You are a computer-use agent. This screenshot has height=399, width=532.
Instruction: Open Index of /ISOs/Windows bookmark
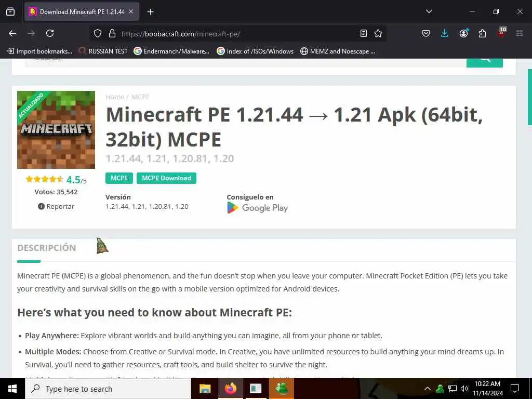coord(255,51)
